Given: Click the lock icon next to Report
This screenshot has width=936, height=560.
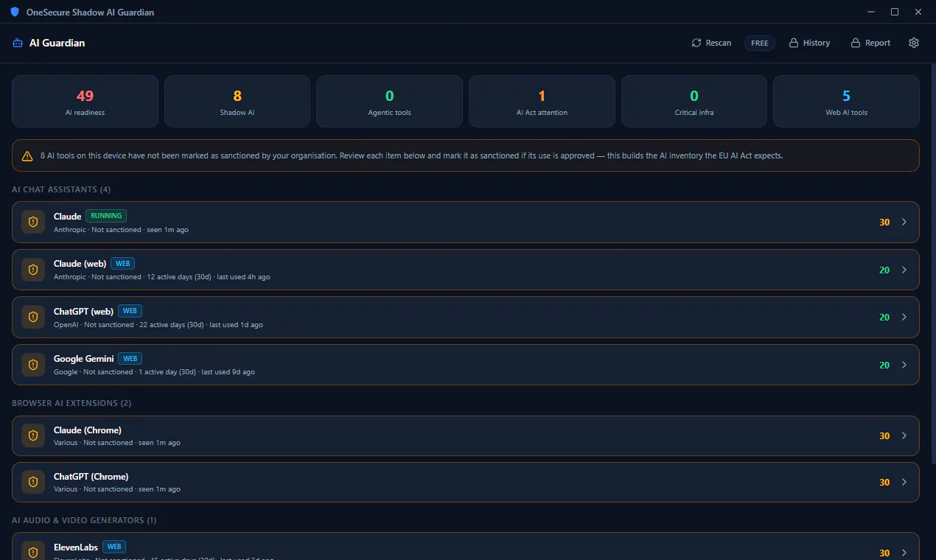Looking at the screenshot, I should click(856, 43).
